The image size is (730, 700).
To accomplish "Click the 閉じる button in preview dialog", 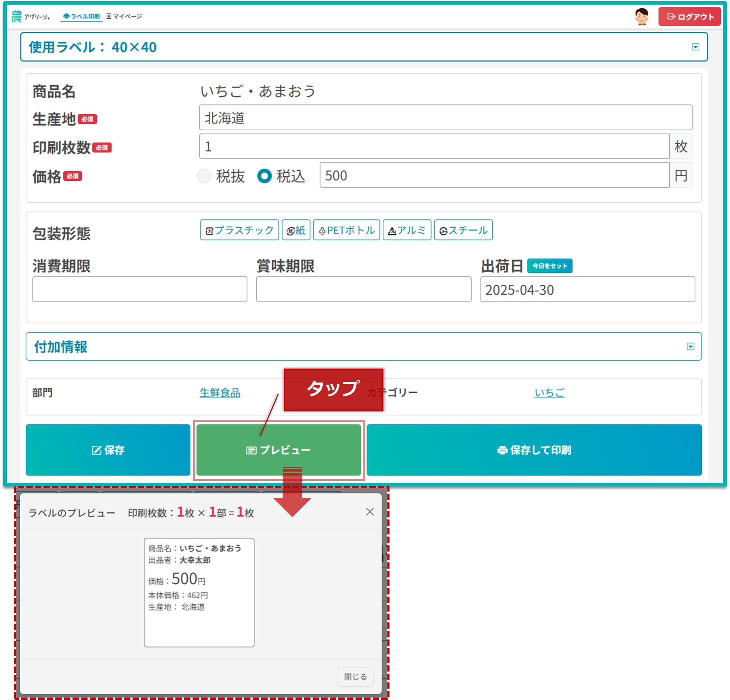I will click(x=356, y=676).
